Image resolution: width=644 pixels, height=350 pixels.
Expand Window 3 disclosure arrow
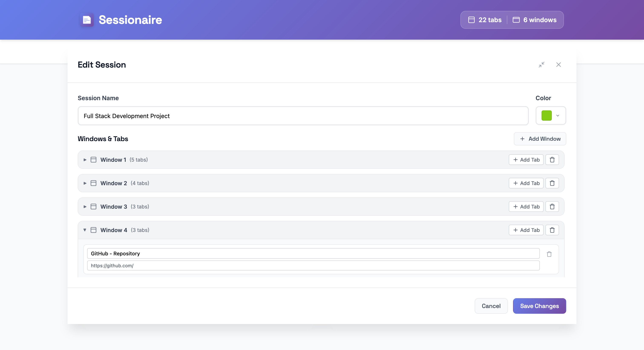point(85,207)
